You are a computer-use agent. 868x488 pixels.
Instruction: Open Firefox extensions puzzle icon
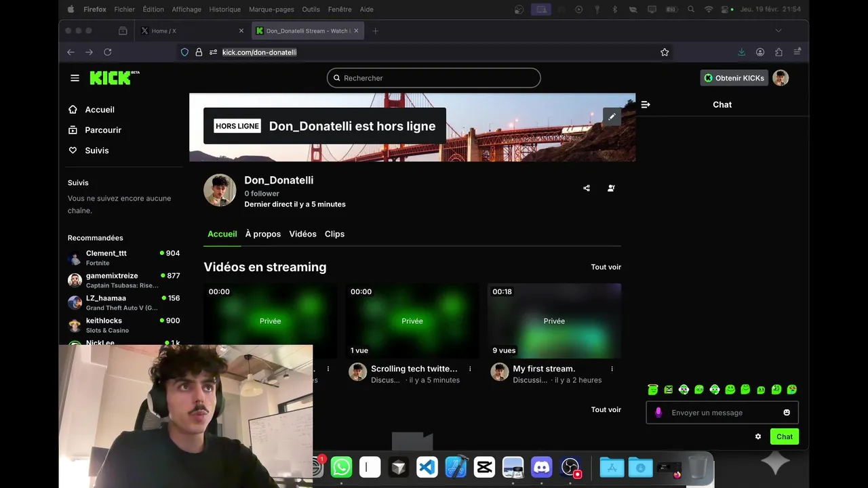[778, 52]
